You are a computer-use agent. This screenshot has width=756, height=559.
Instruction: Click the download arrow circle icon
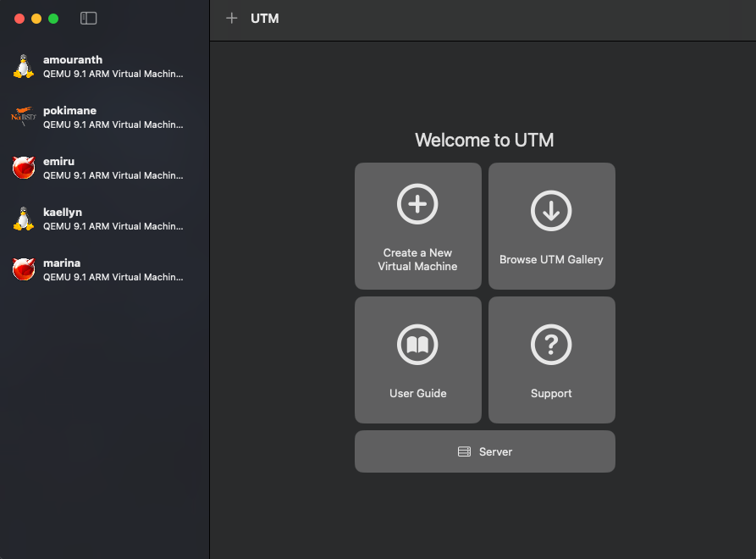point(551,210)
